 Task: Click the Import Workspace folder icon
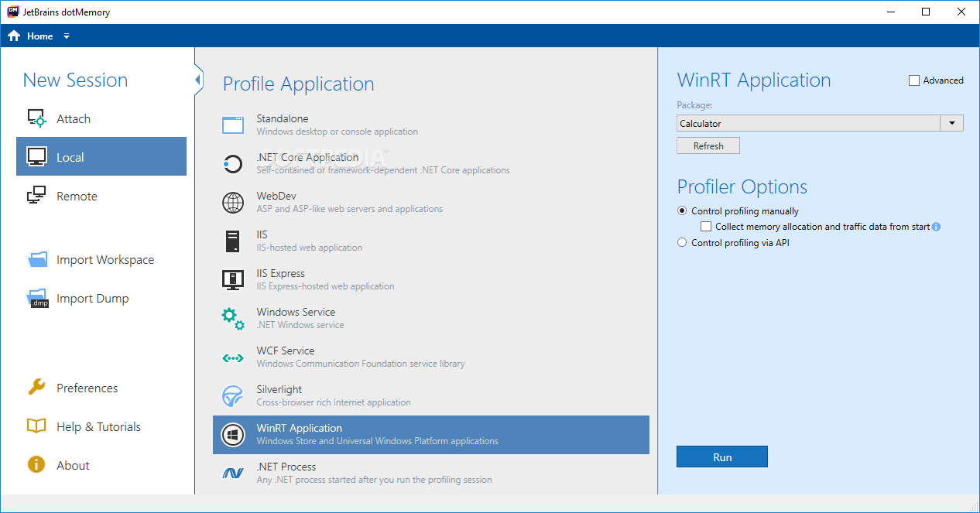pyautogui.click(x=37, y=260)
